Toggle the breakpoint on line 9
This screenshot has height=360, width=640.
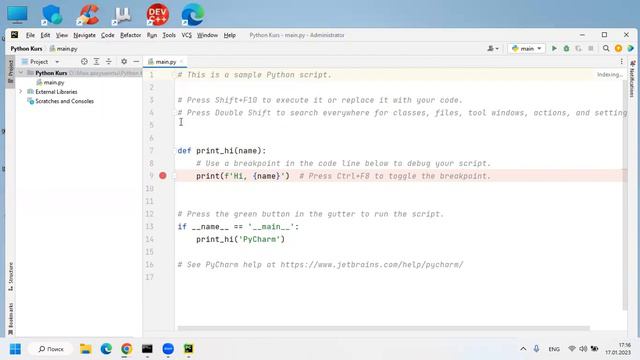(x=163, y=176)
